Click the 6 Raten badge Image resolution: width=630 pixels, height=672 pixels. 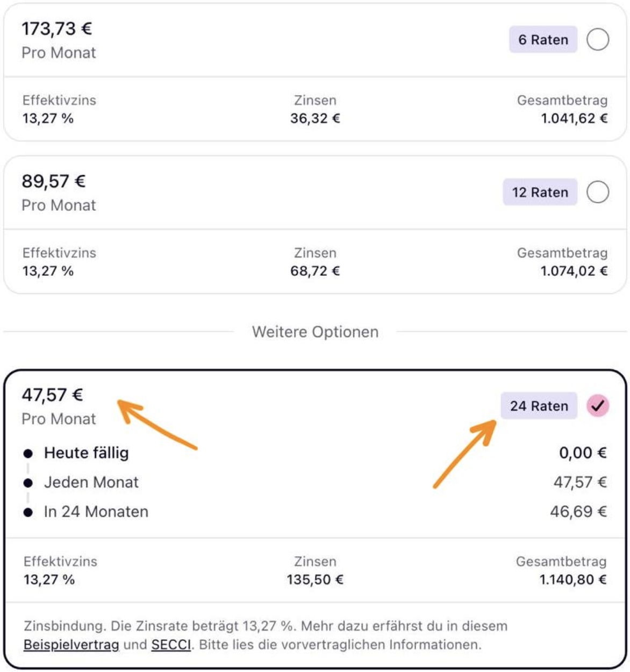[x=543, y=40]
